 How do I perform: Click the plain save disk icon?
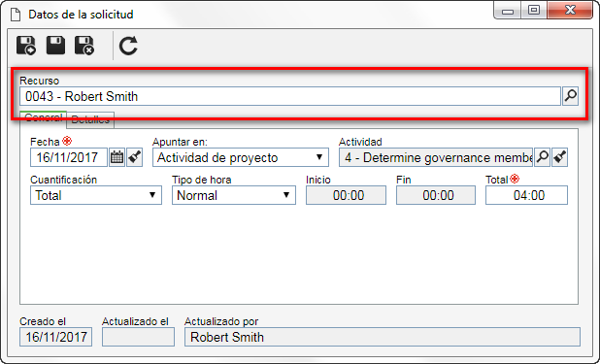coord(55,46)
